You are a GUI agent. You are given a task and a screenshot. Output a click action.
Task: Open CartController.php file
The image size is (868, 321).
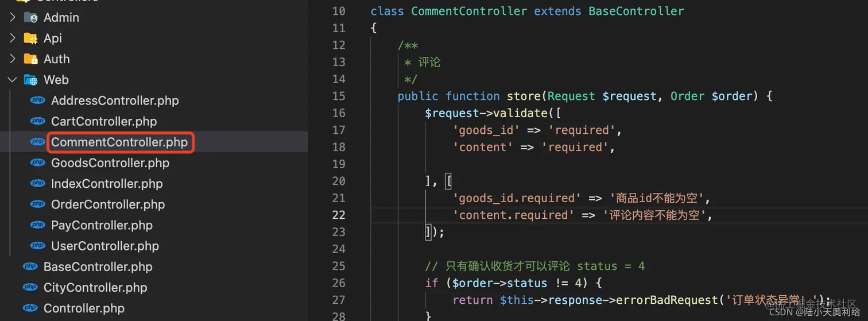coord(104,121)
